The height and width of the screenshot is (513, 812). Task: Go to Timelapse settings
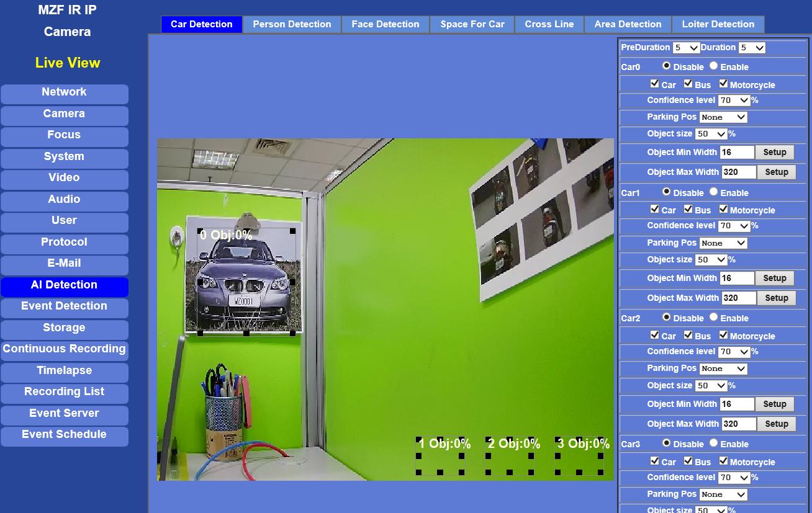[x=65, y=372]
